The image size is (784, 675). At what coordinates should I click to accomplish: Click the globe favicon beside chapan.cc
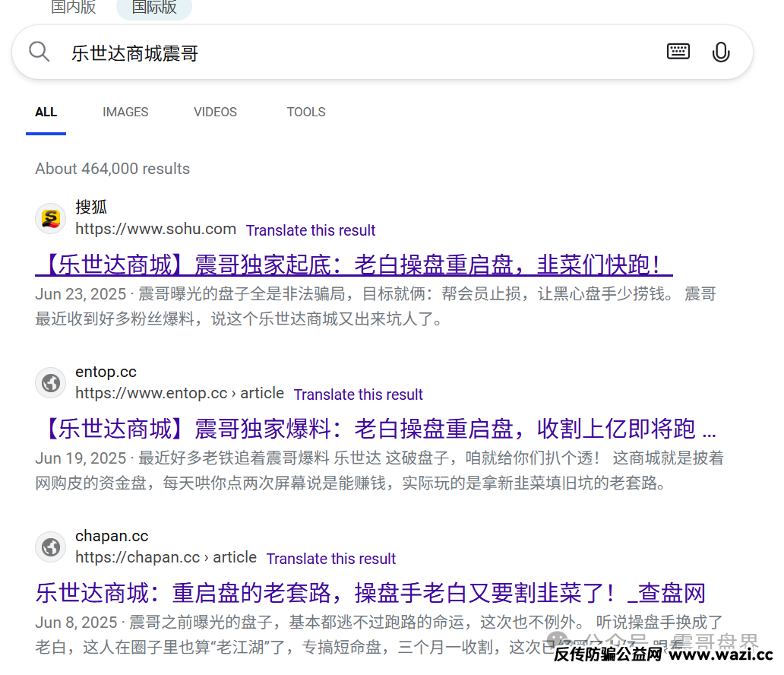tap(50, 547)
